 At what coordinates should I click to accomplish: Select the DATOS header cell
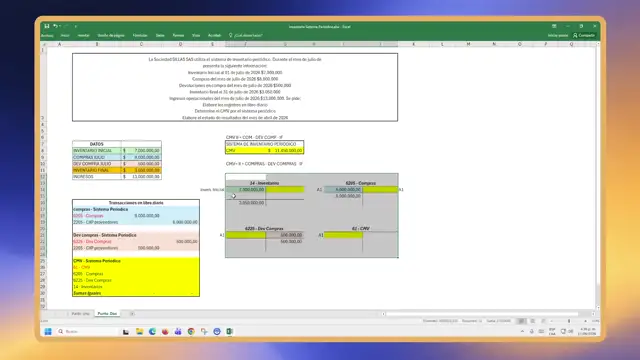click(97, 144)
